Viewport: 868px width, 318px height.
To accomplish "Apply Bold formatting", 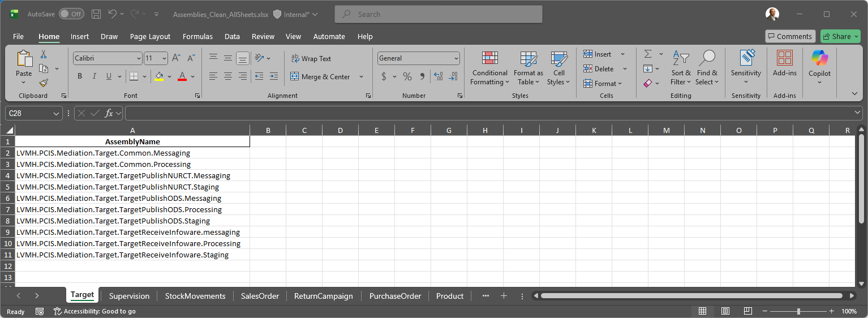I will (80, 76).
